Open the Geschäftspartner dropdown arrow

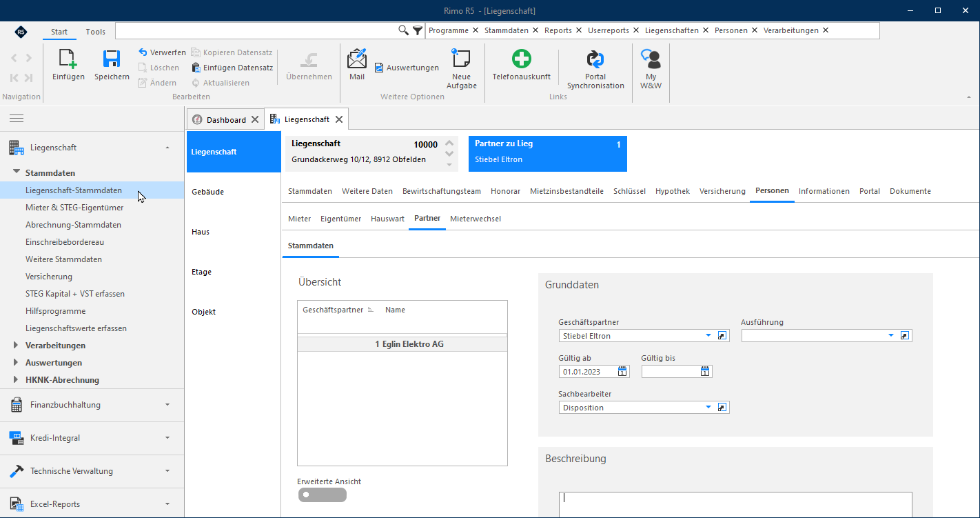pyautogui.click(x=708, y=336)
